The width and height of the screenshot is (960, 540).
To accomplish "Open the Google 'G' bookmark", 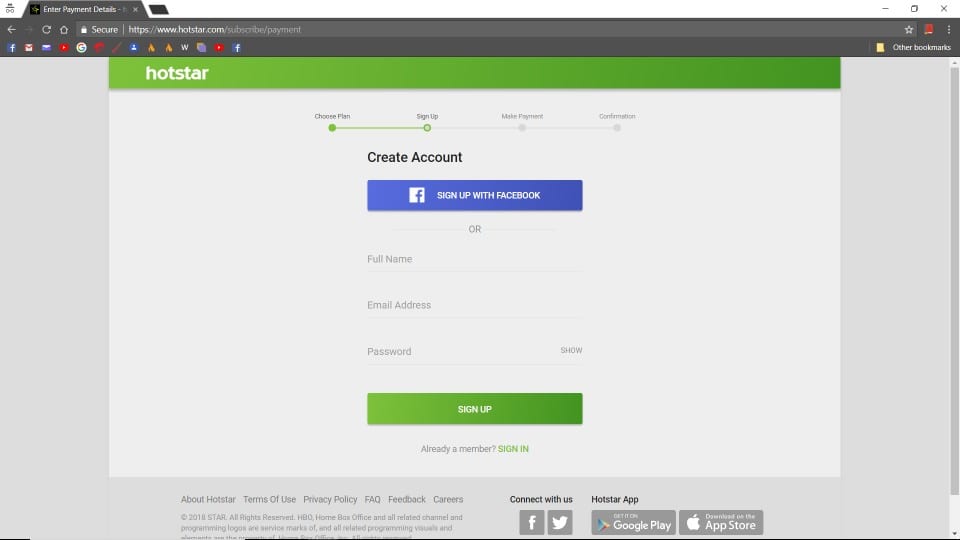I will click(81, 47).
